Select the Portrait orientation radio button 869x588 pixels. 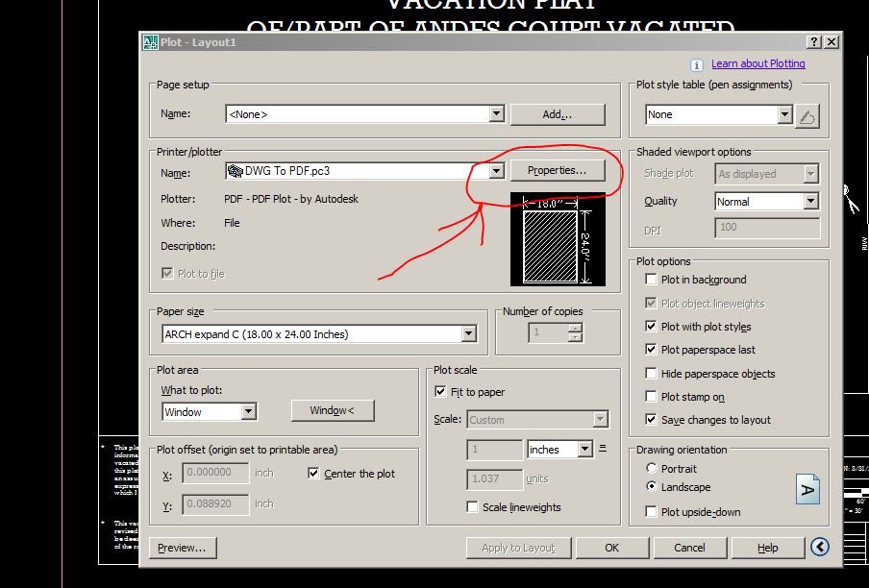tap(652, 468)
